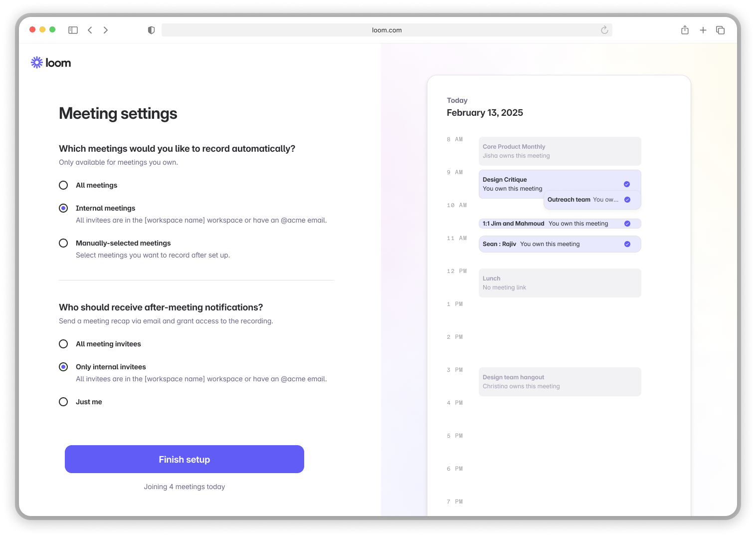
Task: Select the All meetings radio option
Action: [x=63, y=185]
